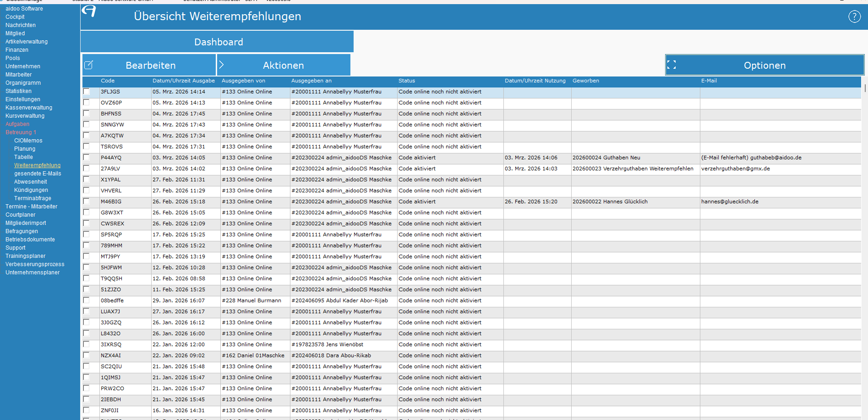Select checkbox of row P44AYQ
This screenshot has width=868, height=420.
coord(86,158)
